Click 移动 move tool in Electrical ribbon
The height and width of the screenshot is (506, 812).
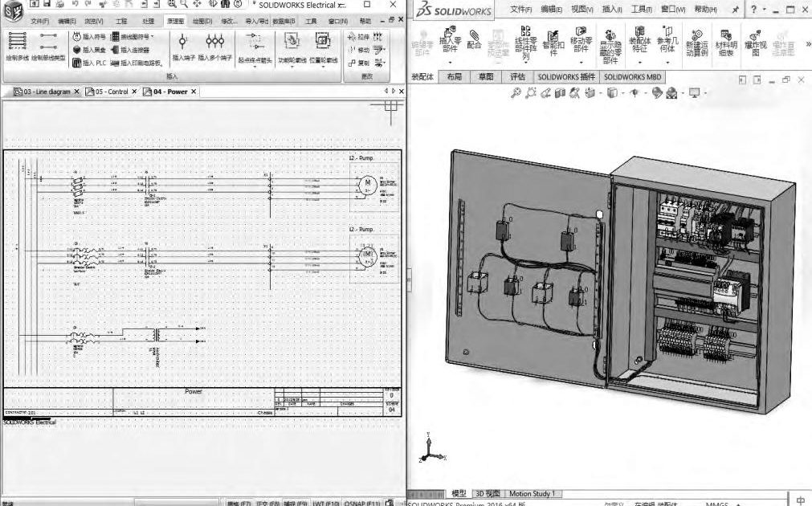click(358, 50)
